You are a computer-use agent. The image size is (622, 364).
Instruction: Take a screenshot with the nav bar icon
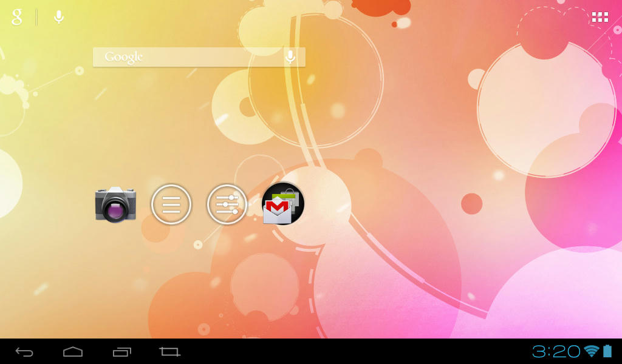[x=170, y=352]
